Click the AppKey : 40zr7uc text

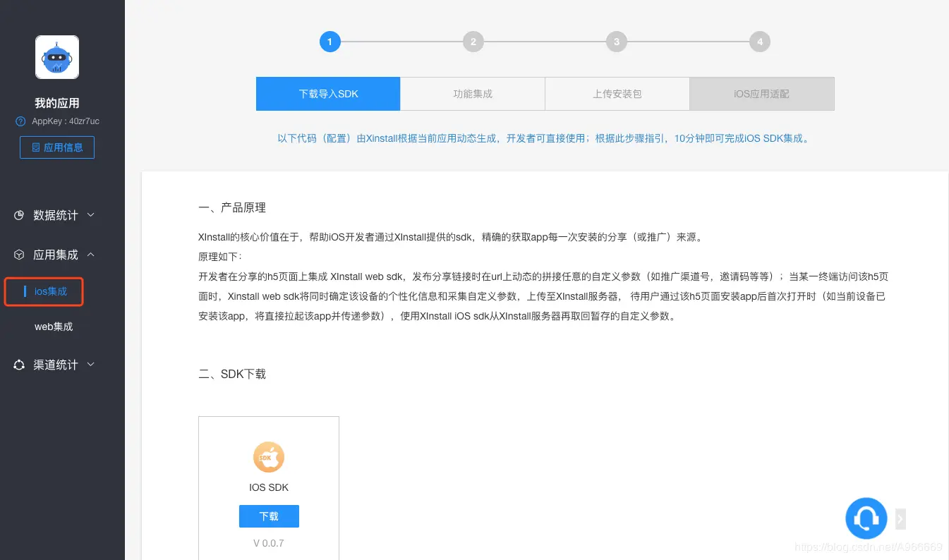66,121
